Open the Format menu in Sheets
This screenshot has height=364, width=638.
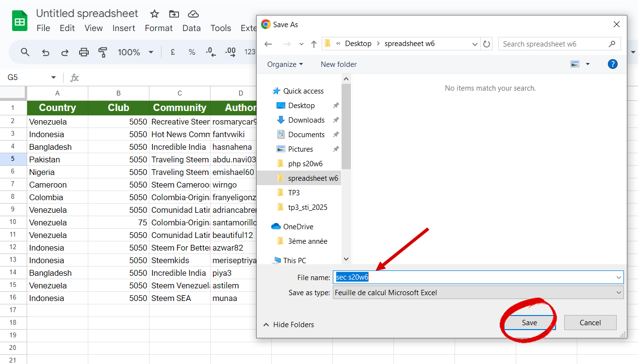(159, 28)
